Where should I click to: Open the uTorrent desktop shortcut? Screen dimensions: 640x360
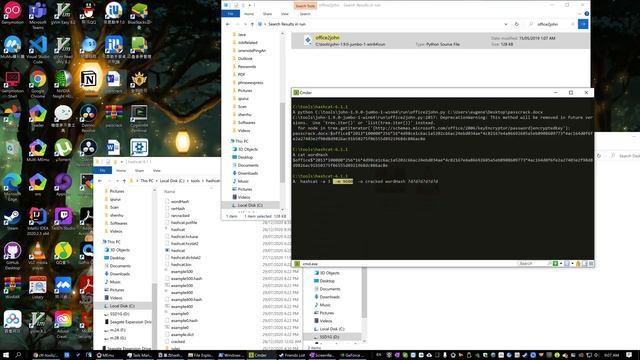pyautogui.click(x=63, y=150)
